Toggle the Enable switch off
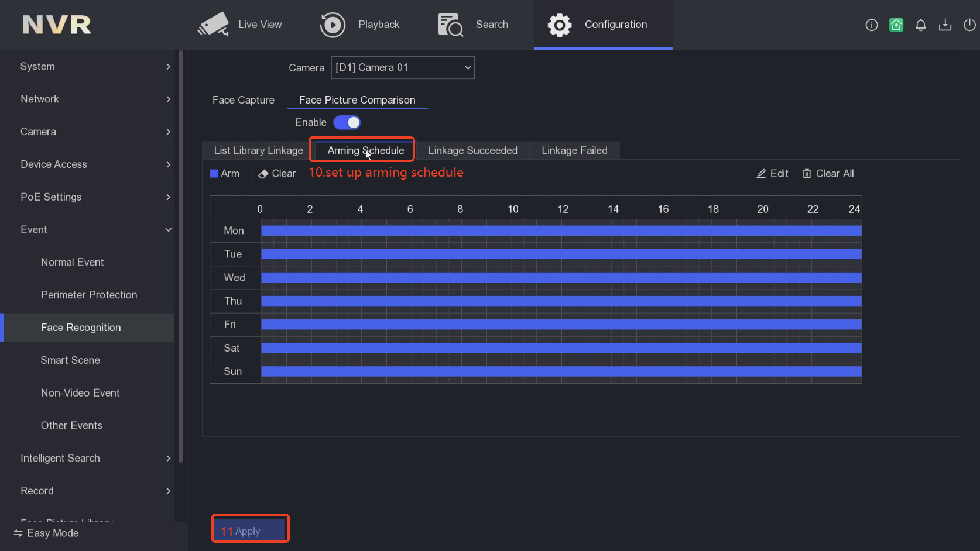The image size is (980, 551). point(347,122)
